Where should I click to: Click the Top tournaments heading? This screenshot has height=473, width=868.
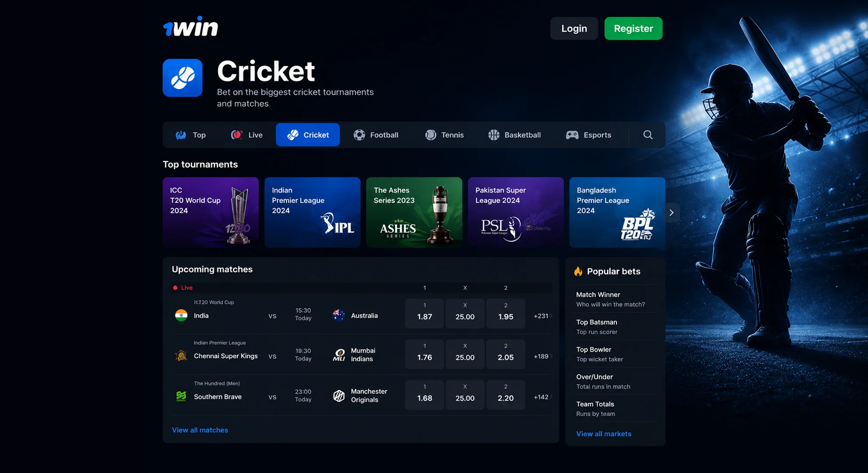pyautogui.click(x=200, y=164)
